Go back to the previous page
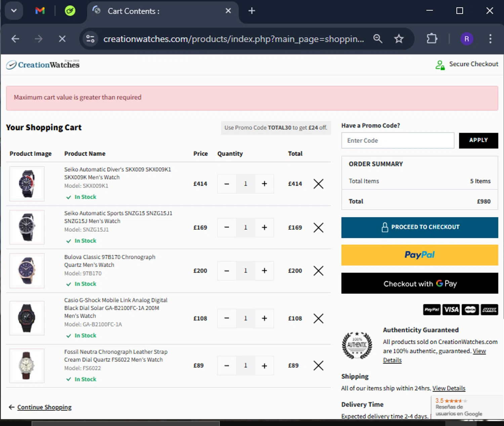The width and height of the screenshot is (504, 426). [15, 39]
